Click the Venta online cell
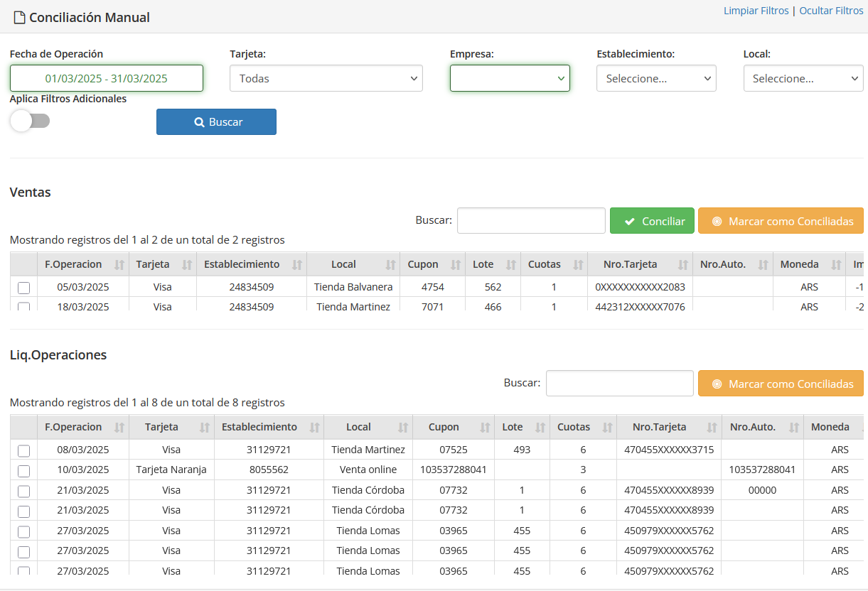This screenshot has height=591, width=868. (368, 470)
